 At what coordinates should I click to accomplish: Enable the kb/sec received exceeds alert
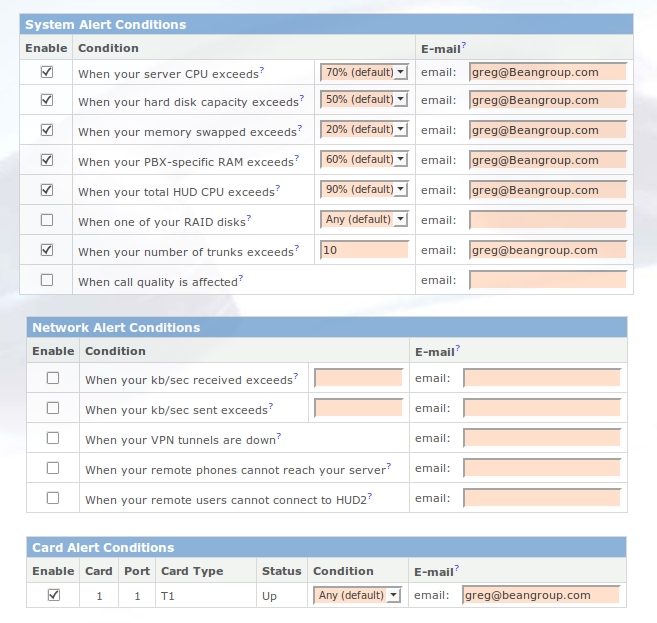click(x=53, y=378)
